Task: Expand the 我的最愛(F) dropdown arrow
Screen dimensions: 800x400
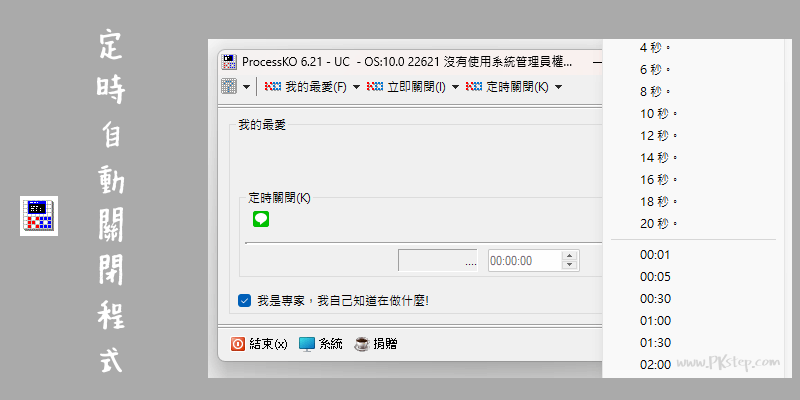Action: pos(356,87)
